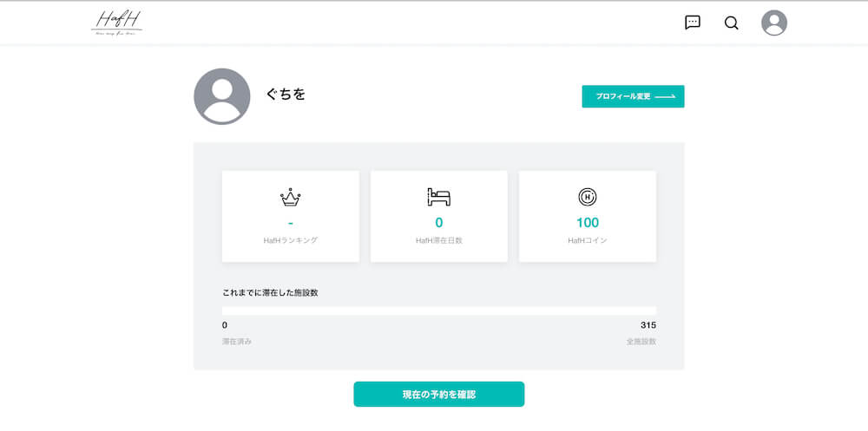Open the HafH logo home link
The width and height of the screenshot is (868, 431).
[x=117, y=23]
